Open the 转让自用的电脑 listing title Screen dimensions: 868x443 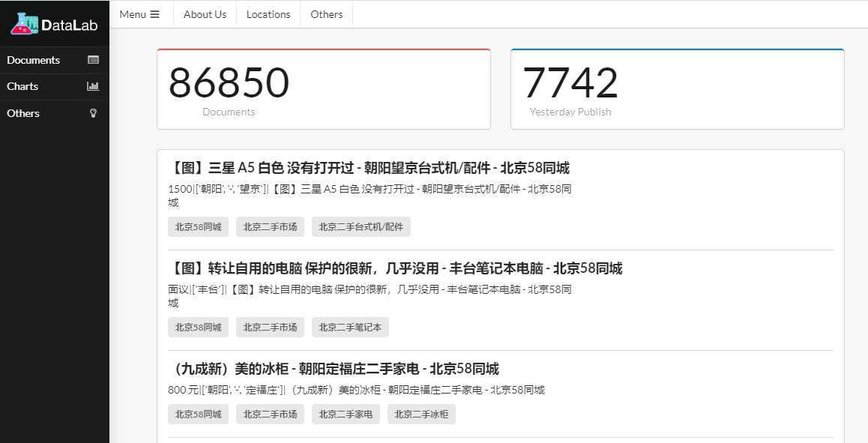pyautogui.click(x=395, y=268)
